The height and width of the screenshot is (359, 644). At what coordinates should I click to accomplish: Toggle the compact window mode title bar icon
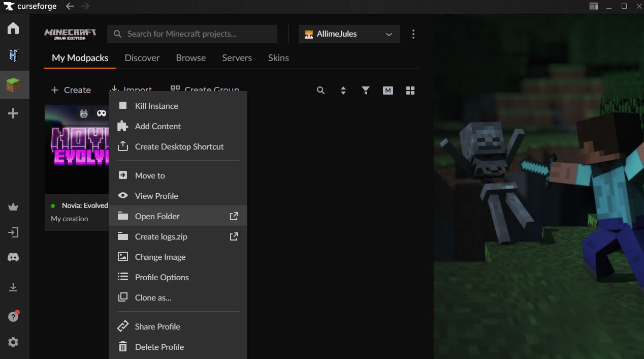tap(593, 6)
